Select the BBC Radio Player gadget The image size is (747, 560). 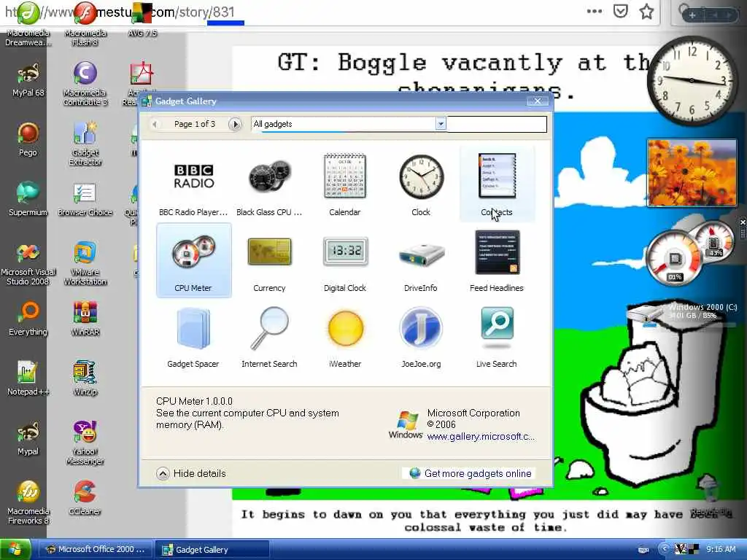(193, 184)
